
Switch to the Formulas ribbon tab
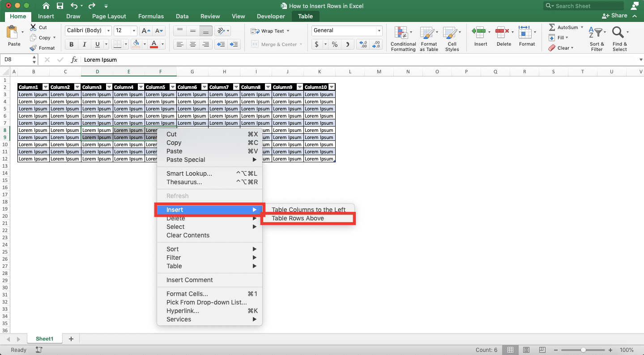(x=151, y=16)
